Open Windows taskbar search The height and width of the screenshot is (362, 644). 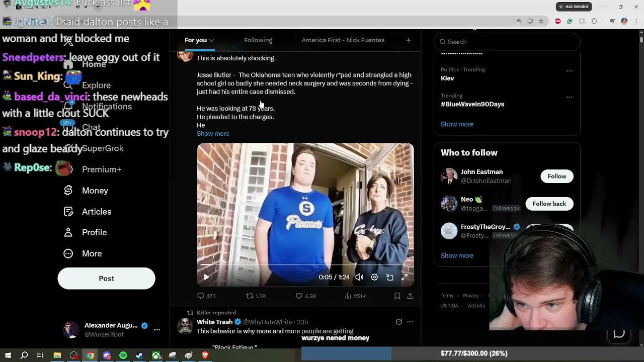click(x=24, y=355)
